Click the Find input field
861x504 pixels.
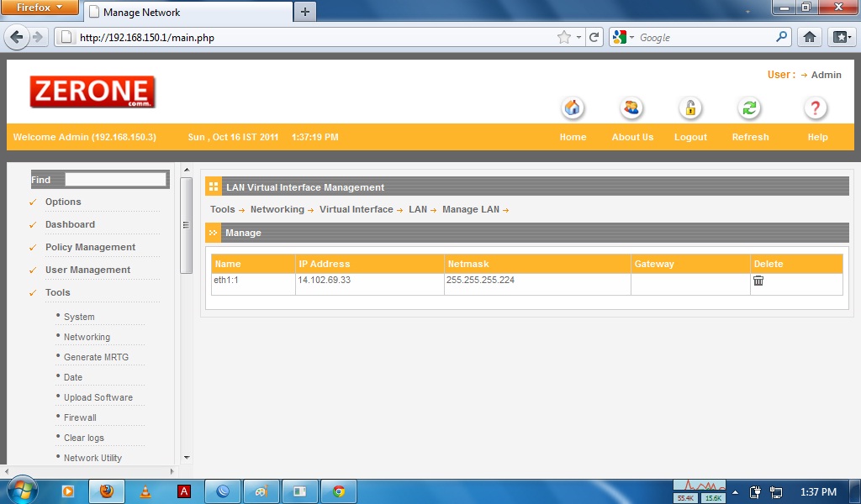click(115, 179)
